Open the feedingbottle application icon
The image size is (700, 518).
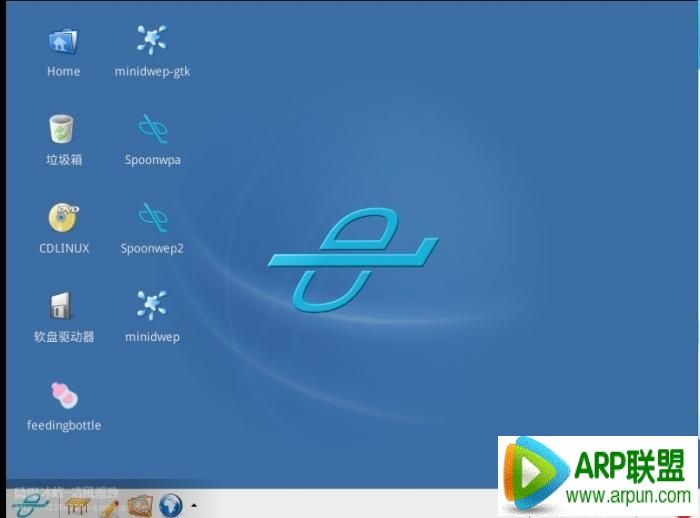pos(64,396)
